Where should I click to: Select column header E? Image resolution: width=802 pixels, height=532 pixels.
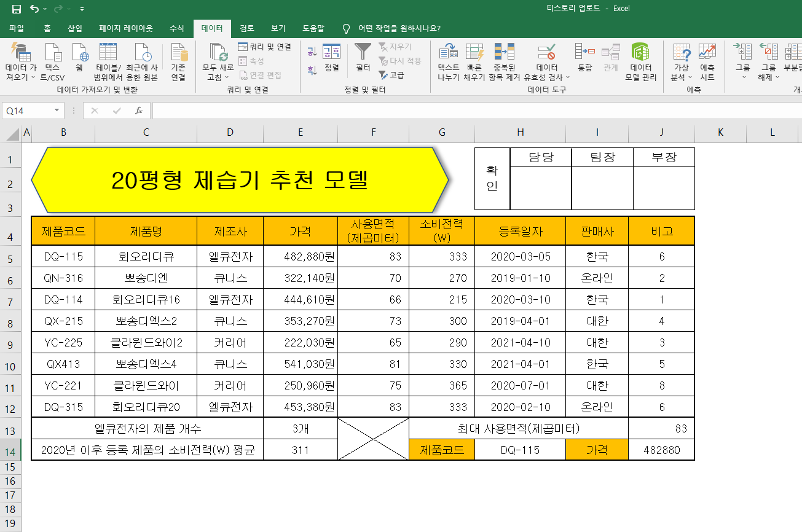click(x=301, y=133)
